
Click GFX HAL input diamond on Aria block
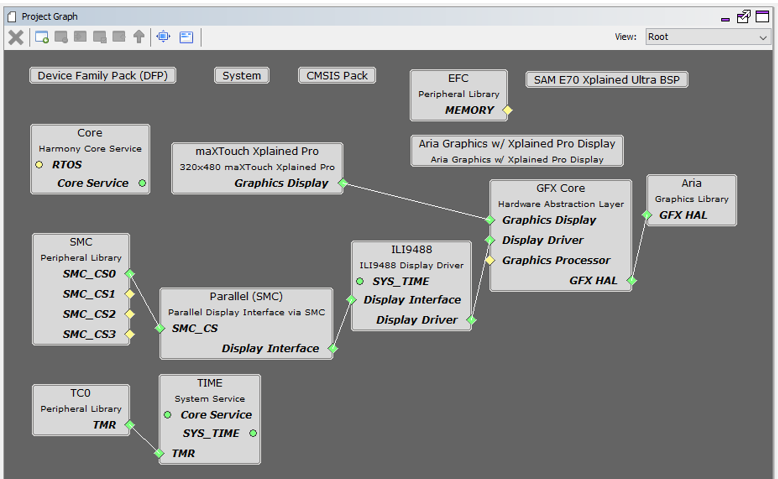pos(647,215)
